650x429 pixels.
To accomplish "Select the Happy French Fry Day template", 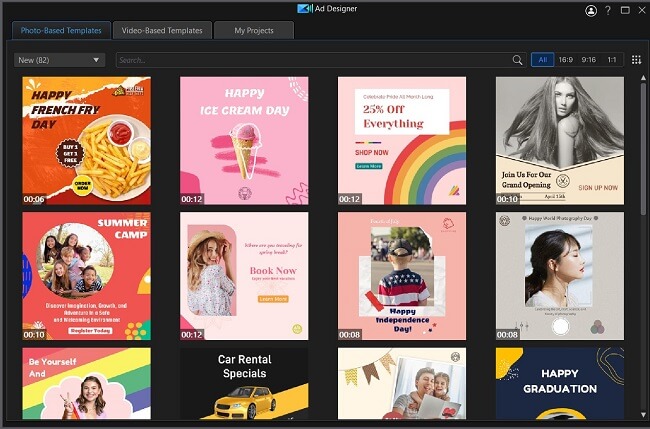I will pyautogui.click(x=87, y=141).
